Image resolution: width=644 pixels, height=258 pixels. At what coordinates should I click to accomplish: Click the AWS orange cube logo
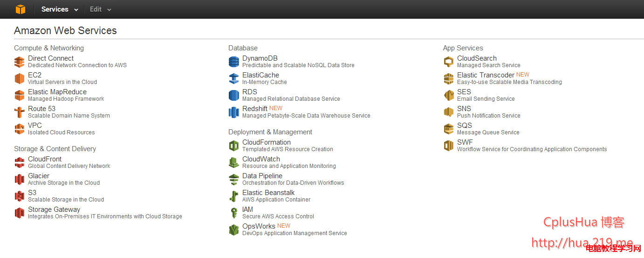(x=21, y=9)
